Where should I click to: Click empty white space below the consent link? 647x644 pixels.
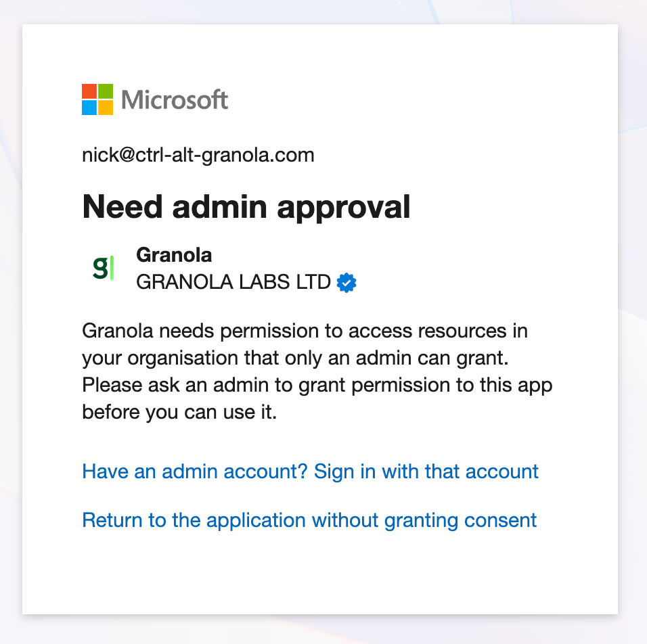click(318, 575)
